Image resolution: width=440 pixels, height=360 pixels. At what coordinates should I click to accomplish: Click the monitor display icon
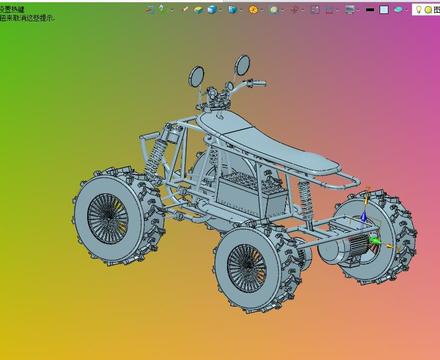click(350, 10)
